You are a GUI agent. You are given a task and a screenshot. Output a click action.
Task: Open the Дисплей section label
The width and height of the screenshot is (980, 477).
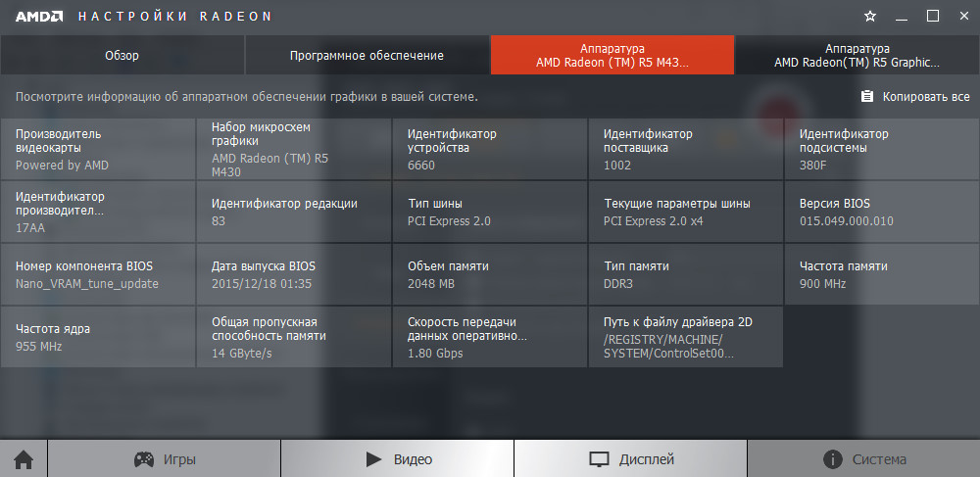click(647, 460)
